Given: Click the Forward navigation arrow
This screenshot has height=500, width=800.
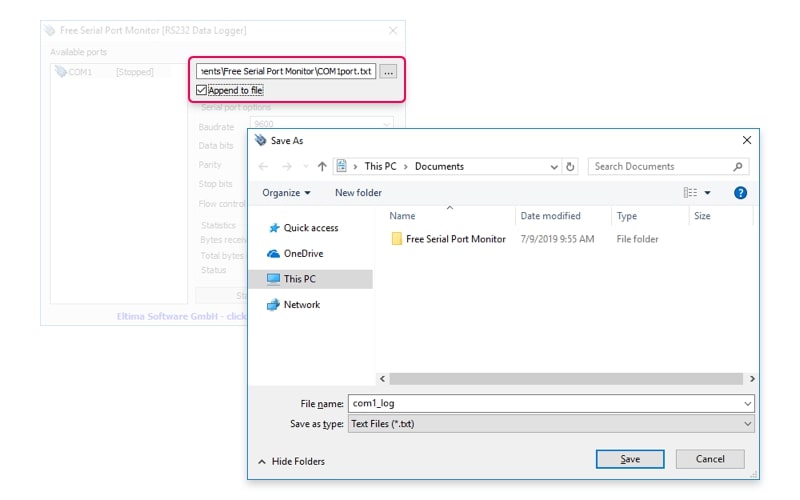Looking at the screenshot, I should 287,166.
